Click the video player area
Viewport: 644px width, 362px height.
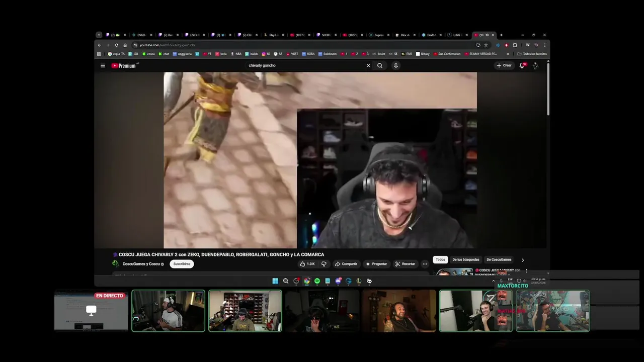point(320,160)
